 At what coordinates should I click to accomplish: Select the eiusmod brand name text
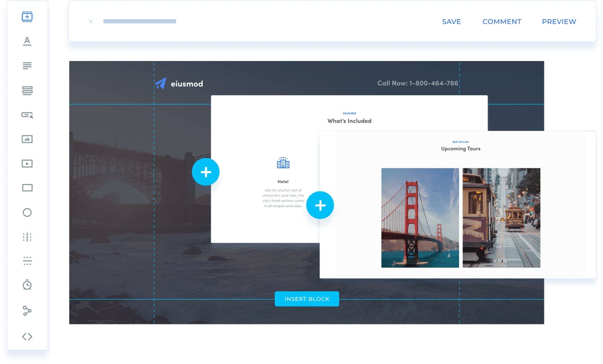pyautogui.click(x=187, y=84)
